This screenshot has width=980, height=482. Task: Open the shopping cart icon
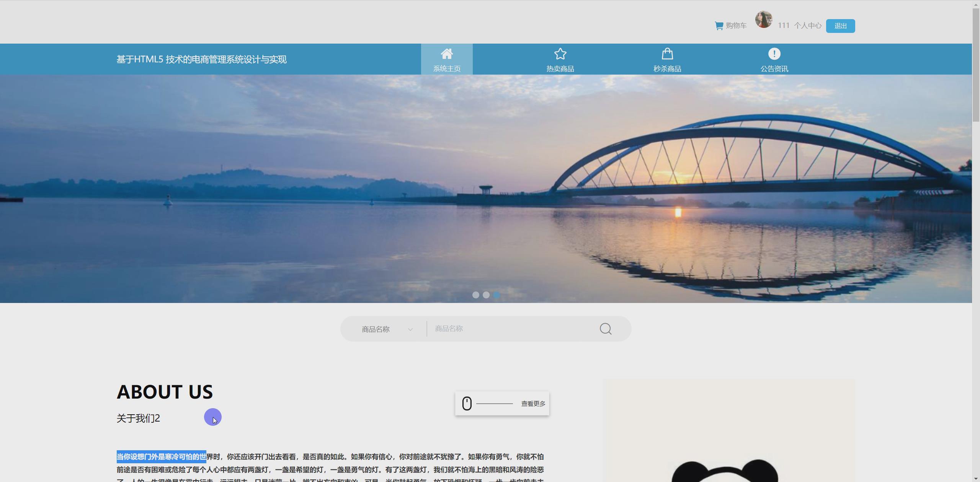click(x=719, y=26)
